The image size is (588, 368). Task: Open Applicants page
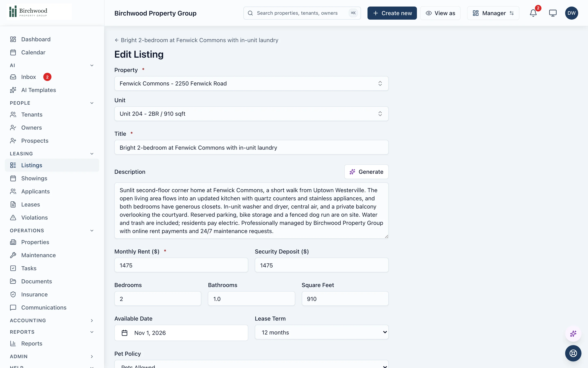[52, 191]
